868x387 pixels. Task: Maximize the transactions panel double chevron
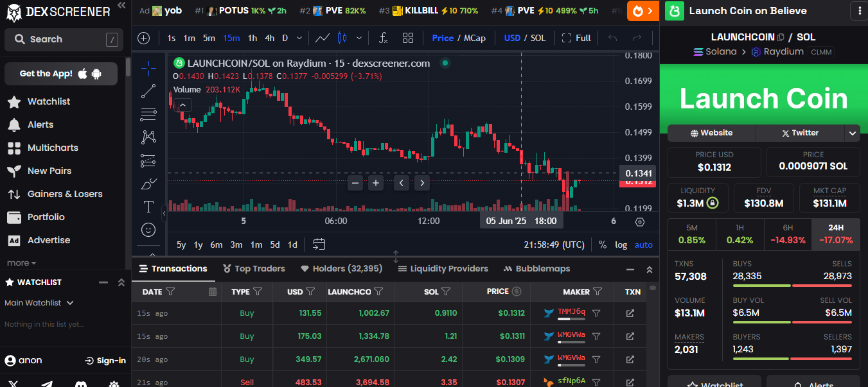click(650, 269)
